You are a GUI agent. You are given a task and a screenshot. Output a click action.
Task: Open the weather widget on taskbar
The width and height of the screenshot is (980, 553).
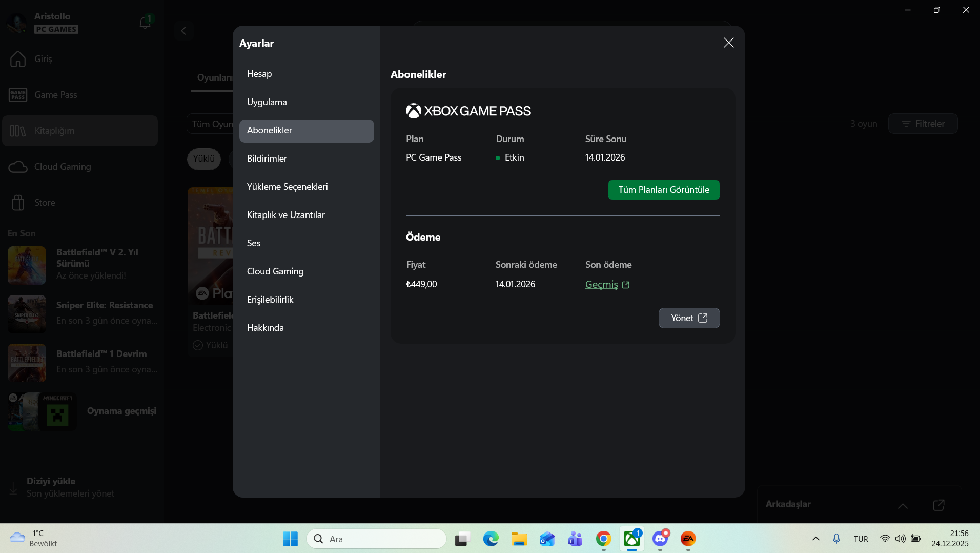[34, 539]
